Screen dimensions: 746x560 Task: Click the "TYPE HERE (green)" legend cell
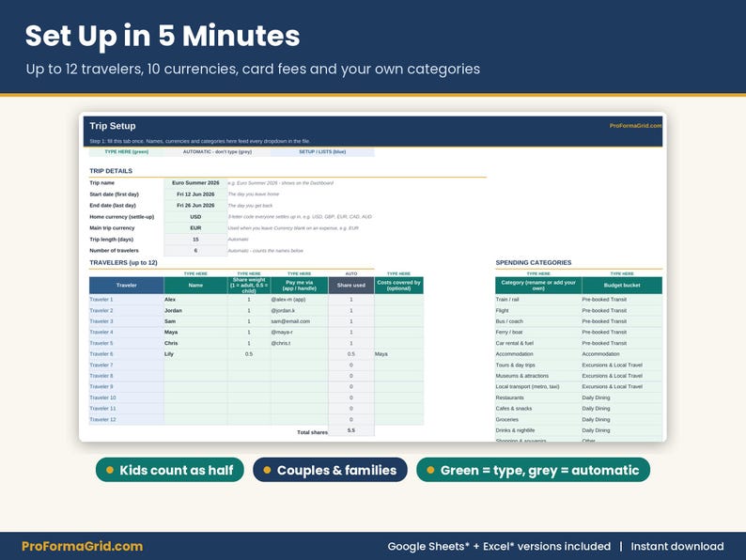click(127, 152)
